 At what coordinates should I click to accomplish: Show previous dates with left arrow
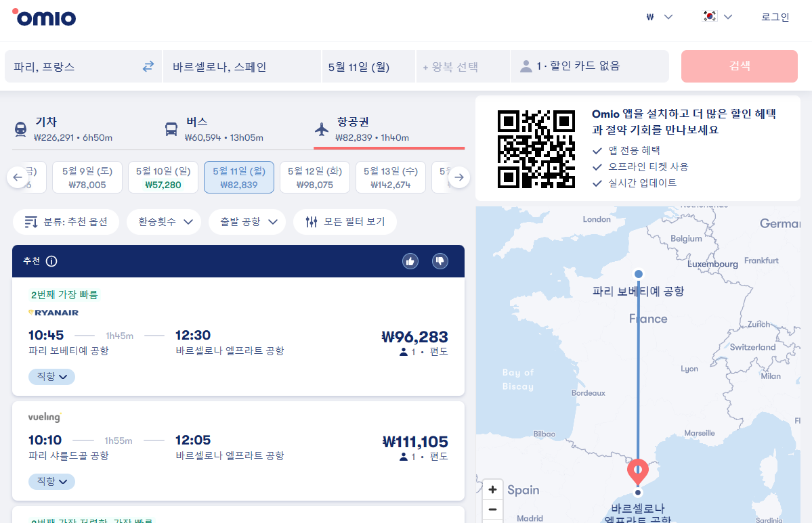tap(18, 177)
